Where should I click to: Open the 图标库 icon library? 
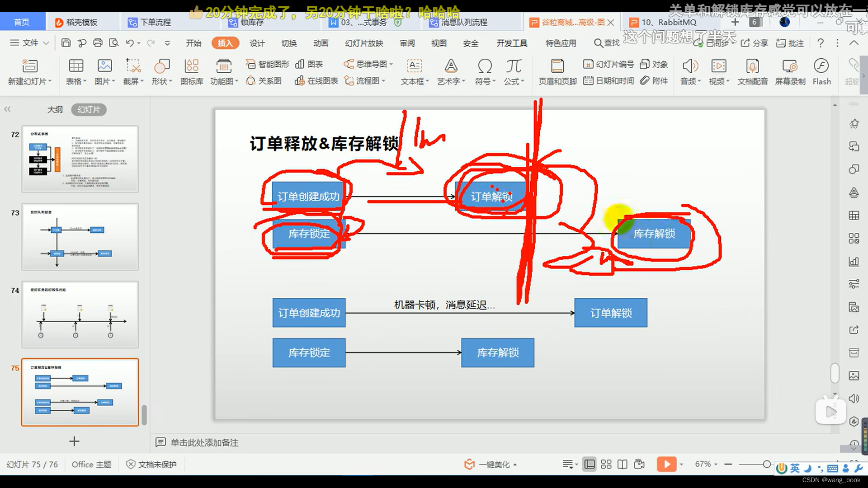192,72
